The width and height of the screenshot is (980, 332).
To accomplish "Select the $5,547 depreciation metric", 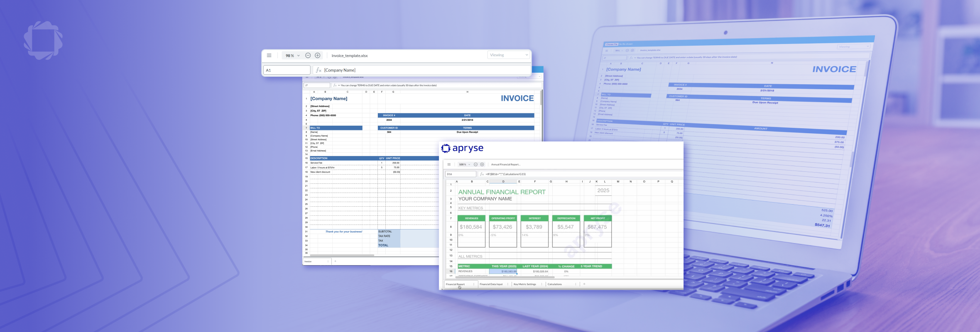I will click(566, 227).
